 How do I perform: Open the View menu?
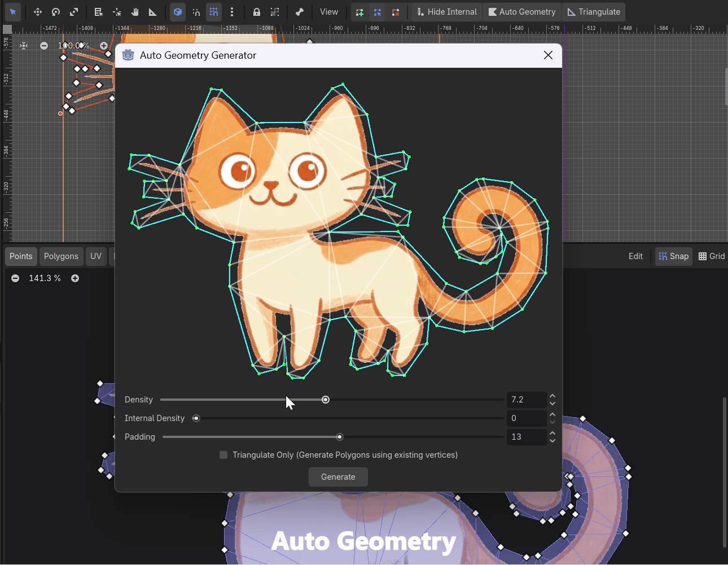click(x=329, y=12)
